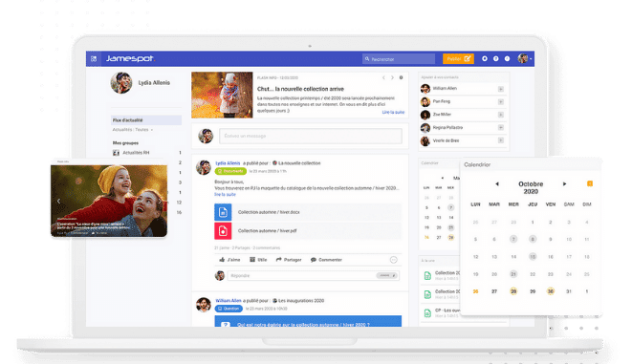Click the flash info settings dot icon
The image size is (632, 364).
(x=401, y=77)
